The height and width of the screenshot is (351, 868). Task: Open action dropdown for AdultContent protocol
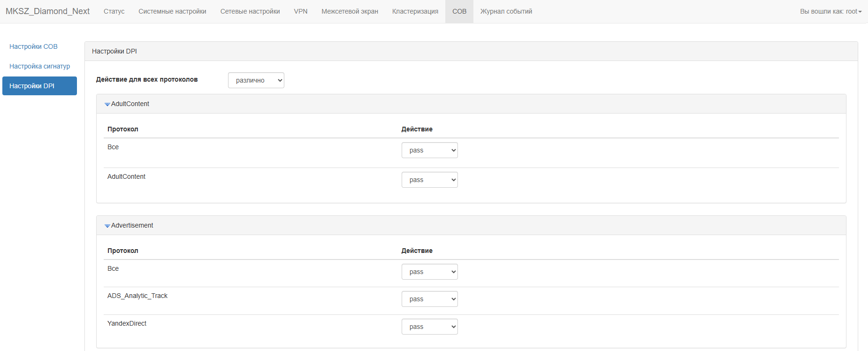coord(429,180)
